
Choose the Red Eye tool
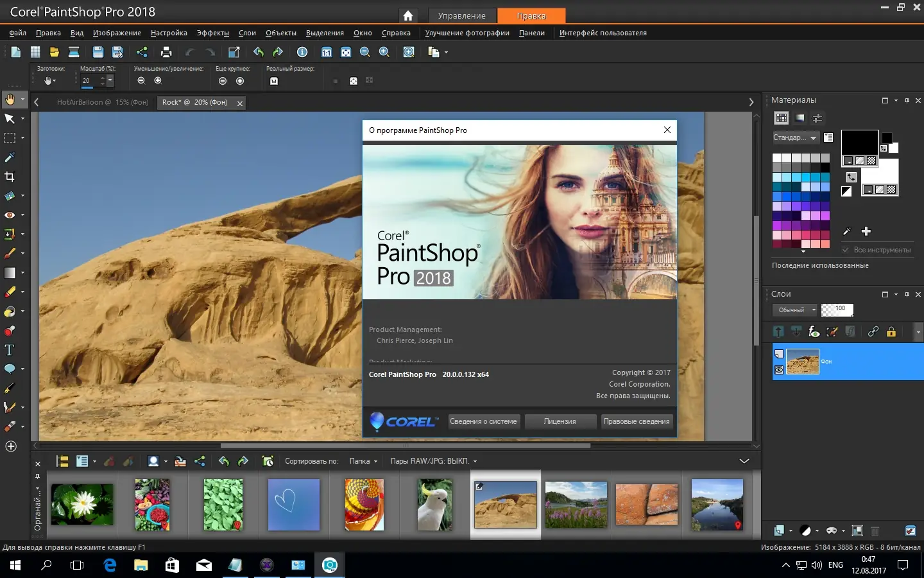pos(10,215)
